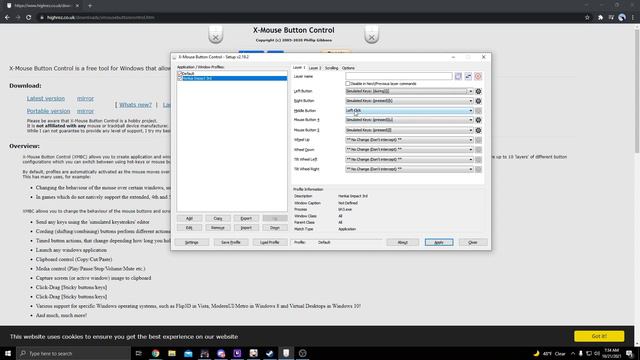
Task: Move profile with the Down button
Action: point(275,228)
